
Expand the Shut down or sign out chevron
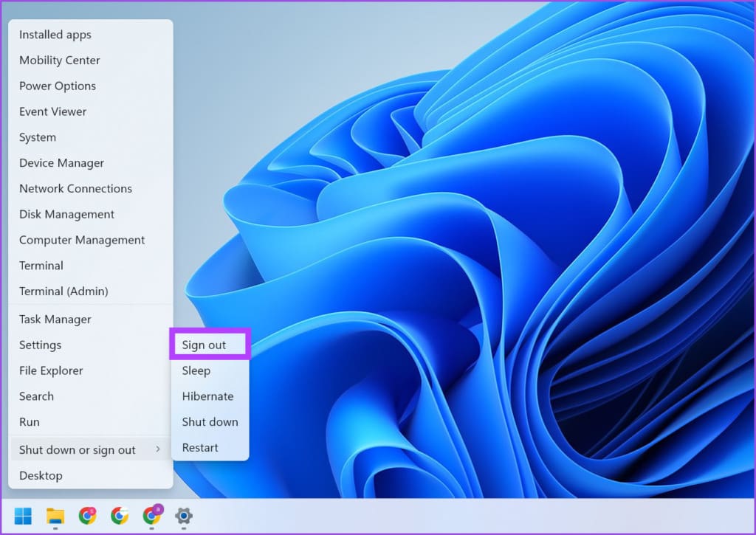(x=158, y=449)
